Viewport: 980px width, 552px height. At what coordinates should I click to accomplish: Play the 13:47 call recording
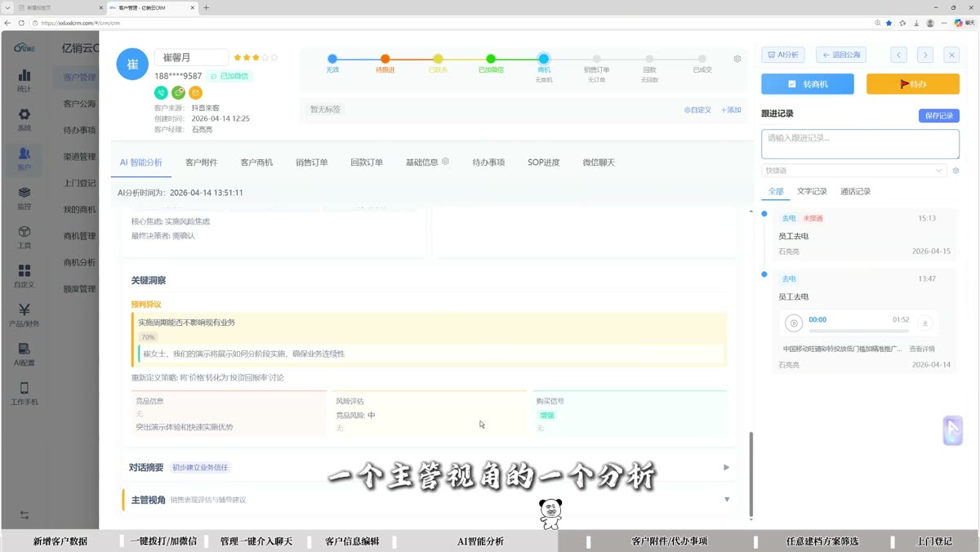click(794, 323)
